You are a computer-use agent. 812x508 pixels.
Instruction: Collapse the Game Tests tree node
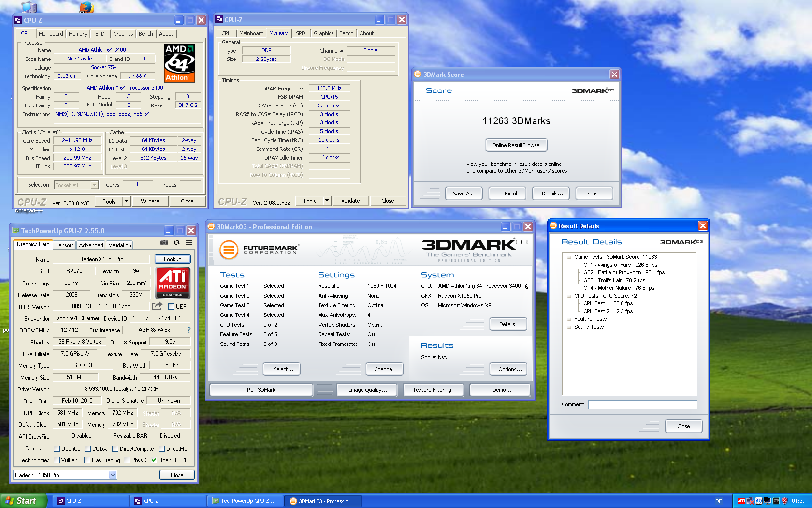point(569,257)
